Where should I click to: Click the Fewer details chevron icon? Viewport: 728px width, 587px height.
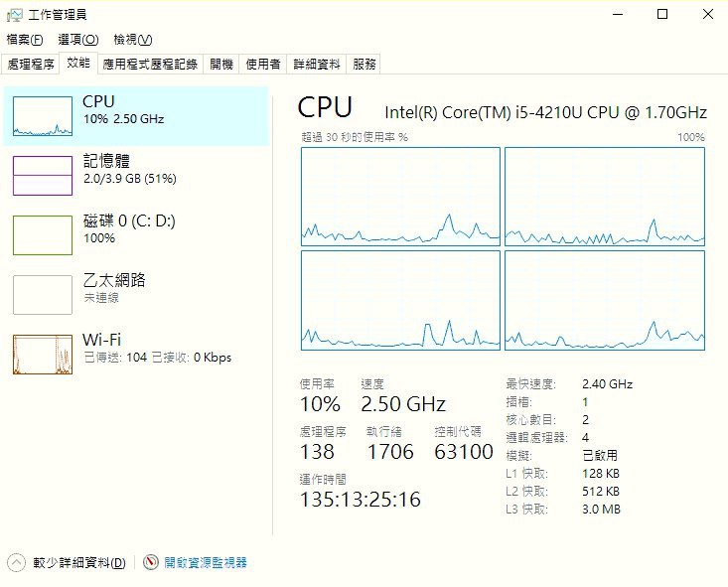pyautogui.click(x=16, y=562)
